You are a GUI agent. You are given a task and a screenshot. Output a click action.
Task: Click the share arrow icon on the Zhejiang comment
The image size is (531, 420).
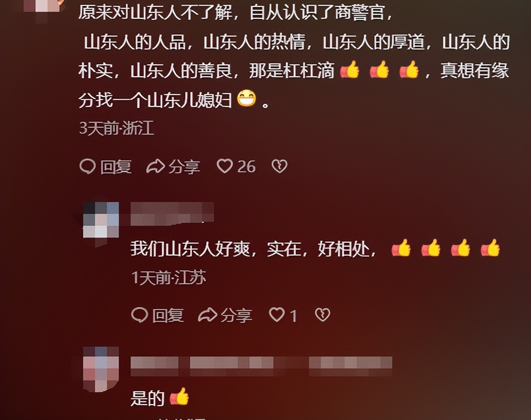[156, 166]
